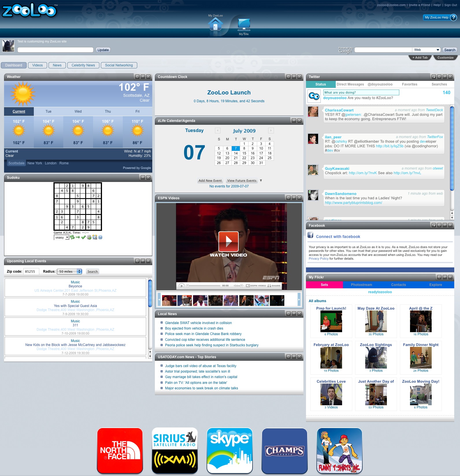Open the Radius 50 miles dropdown
The width and height of the screenshot is (460, 476).
click(x=69, y=272)
